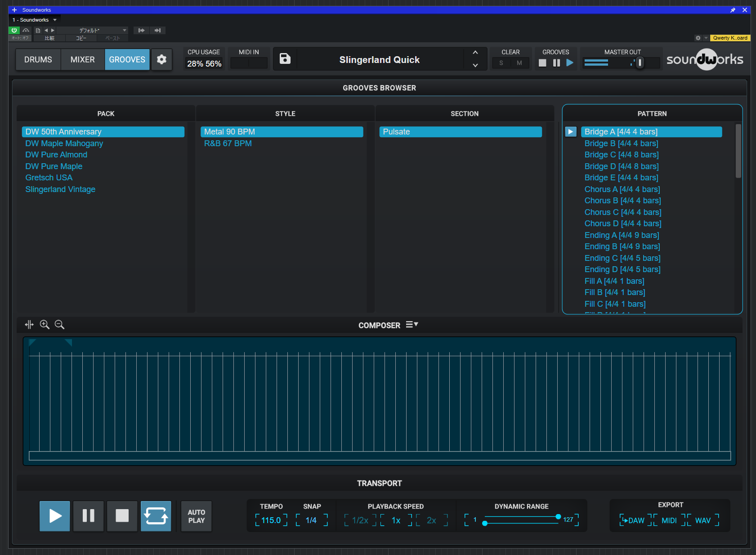Clear all solo states with the S button

(501, 63)
